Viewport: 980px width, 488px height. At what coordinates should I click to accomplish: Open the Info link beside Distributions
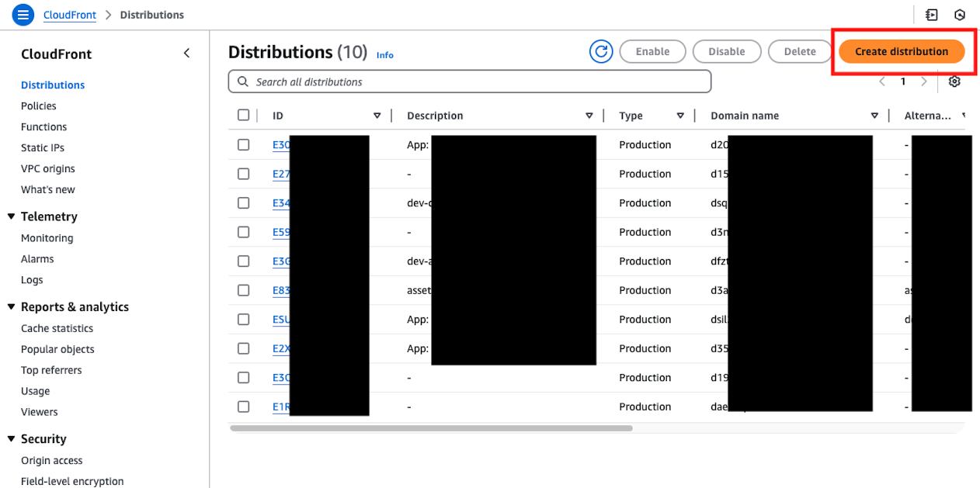point(385,55)
